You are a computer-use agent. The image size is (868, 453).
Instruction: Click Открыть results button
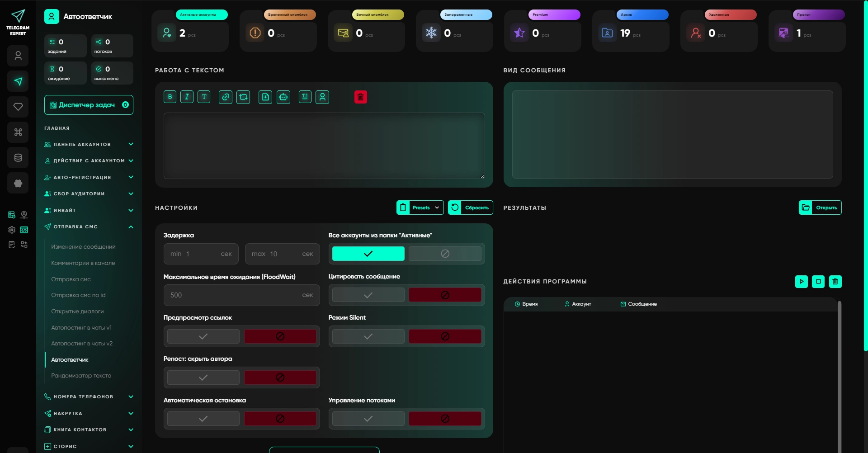[x=820, y=208]
